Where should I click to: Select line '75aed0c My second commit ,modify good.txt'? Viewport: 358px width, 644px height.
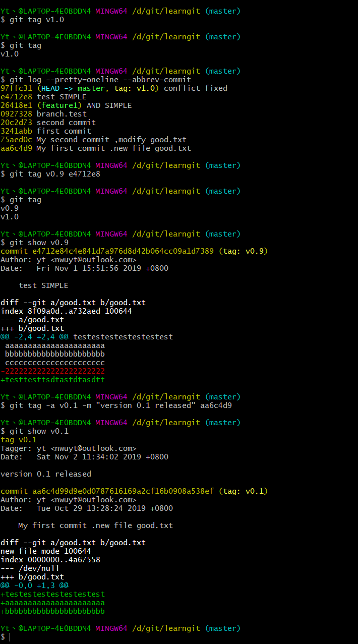(94, 140)
